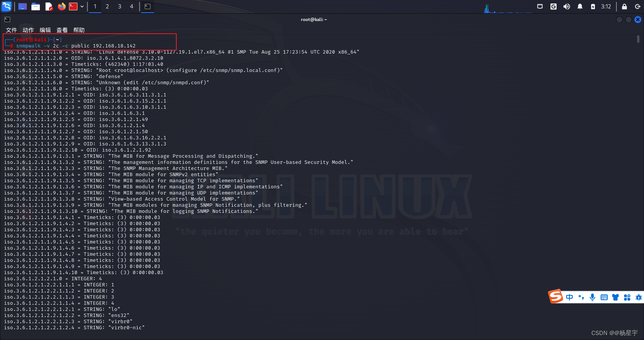
Task: Click the "Root <root@localhost>" contact line
Action: [143, 70]
